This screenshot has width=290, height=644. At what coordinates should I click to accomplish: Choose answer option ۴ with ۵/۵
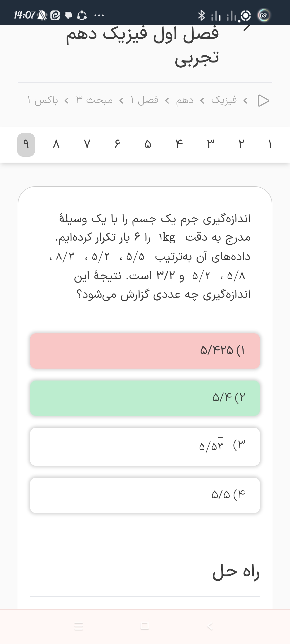[145, 495]
